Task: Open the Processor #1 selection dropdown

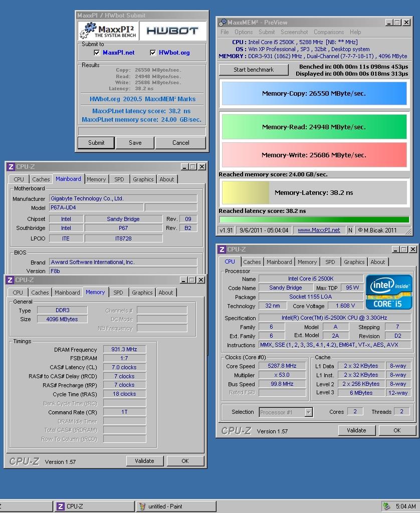Action: [x=308, y=412]
